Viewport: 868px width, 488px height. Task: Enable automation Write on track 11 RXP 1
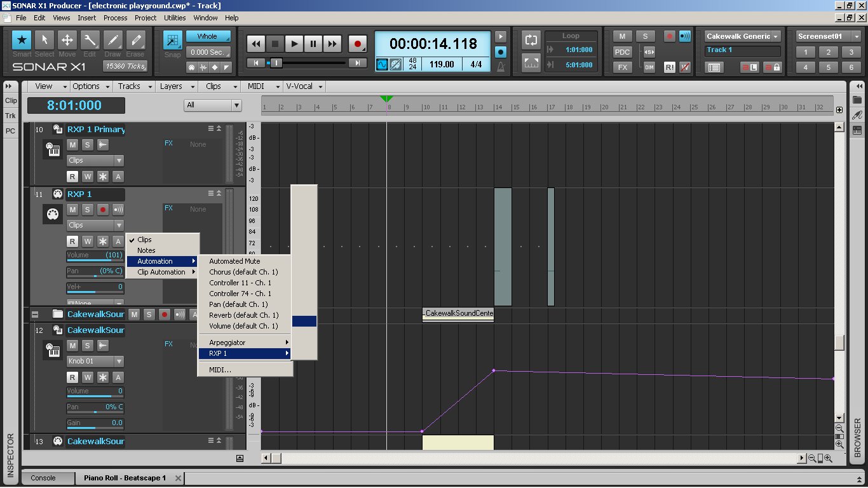click(x=88, y=241)
